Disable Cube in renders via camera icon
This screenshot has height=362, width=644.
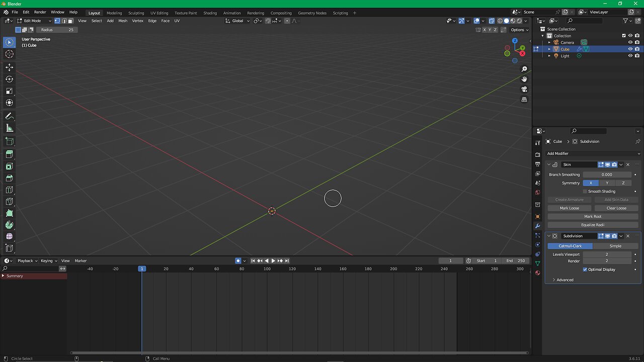click(637, 49)
